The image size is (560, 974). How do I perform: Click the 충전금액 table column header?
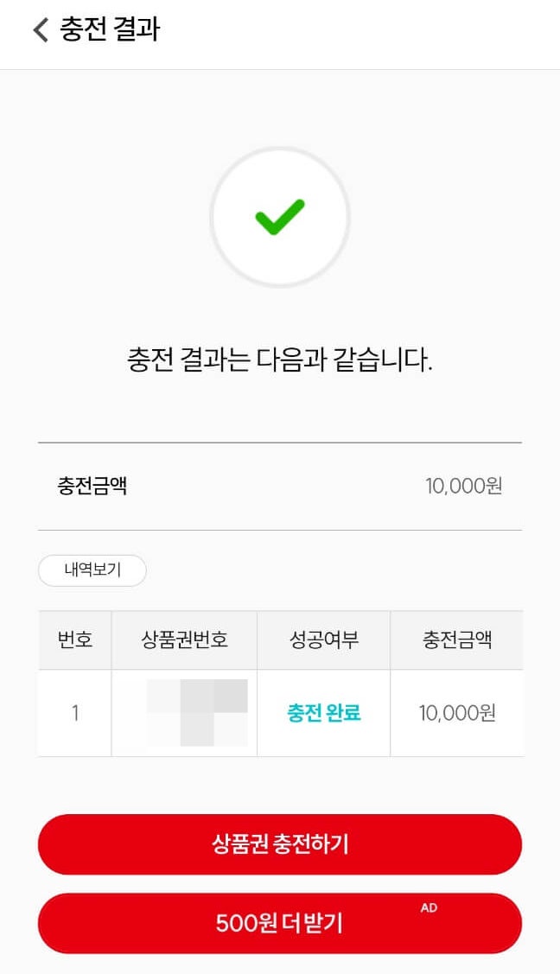[x=456, y=640]
